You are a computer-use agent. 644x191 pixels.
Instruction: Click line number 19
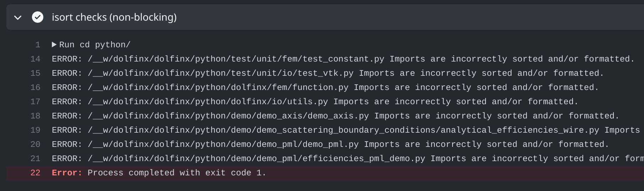pyautogui.click(x=35, y=130)
